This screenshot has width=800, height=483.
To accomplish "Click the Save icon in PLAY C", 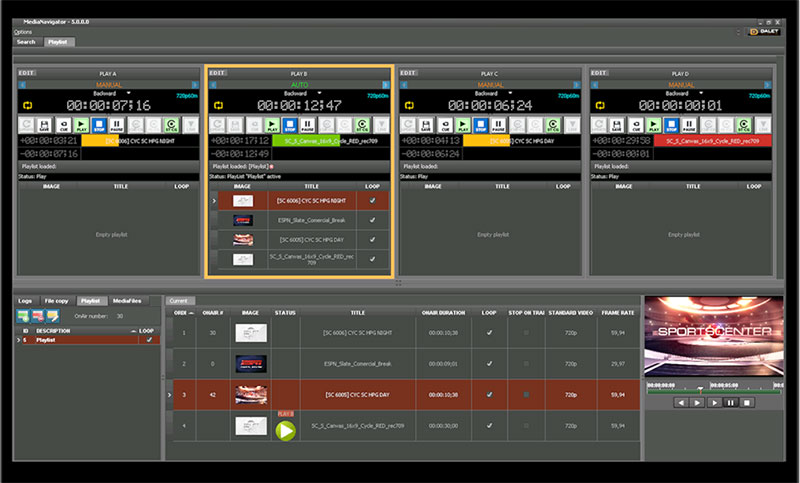I will click(x=427, y=124).
